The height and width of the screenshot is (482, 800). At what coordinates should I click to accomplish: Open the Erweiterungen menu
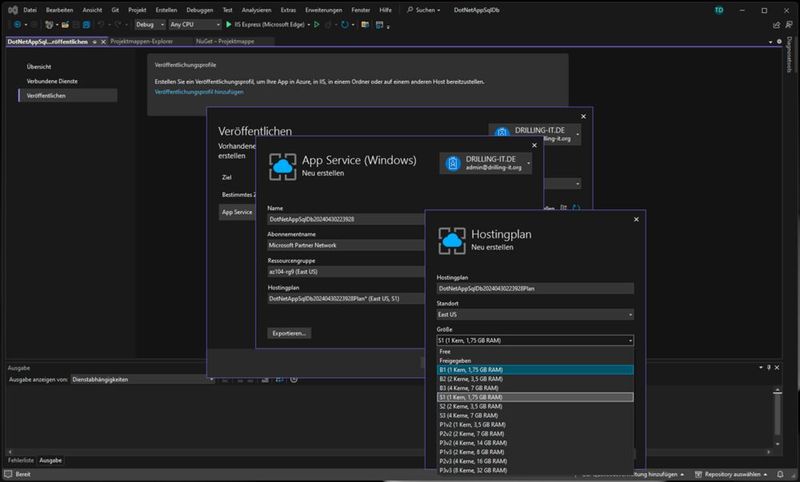point(323,10)
